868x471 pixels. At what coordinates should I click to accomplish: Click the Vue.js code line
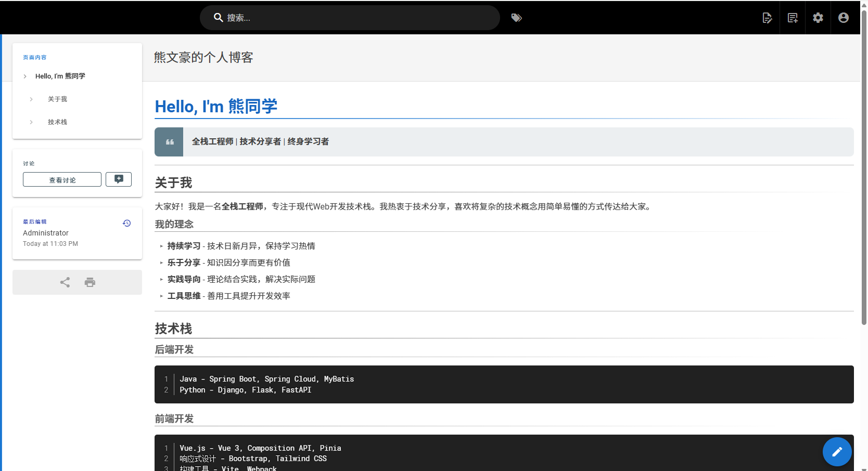point(261,448)
